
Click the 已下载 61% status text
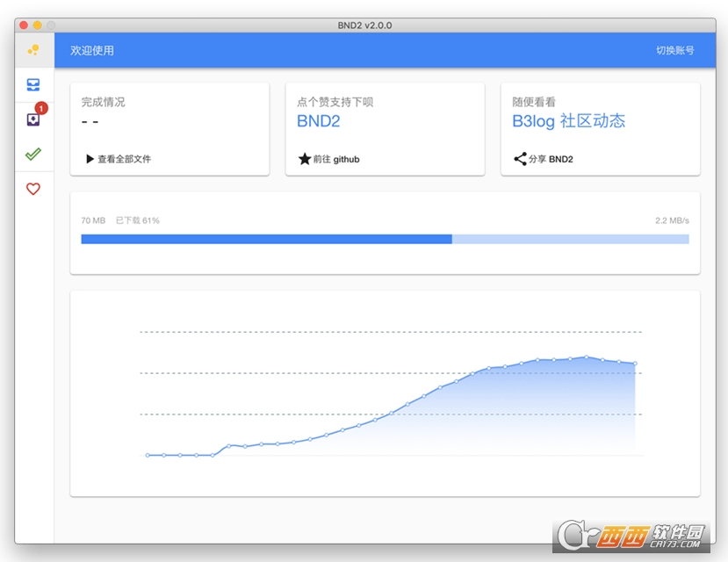137,220
